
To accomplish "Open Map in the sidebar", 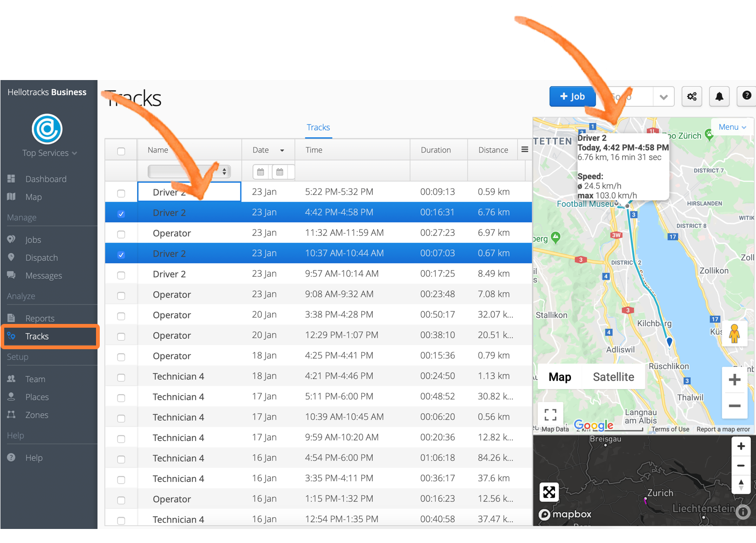I will (x=33, y=197).
